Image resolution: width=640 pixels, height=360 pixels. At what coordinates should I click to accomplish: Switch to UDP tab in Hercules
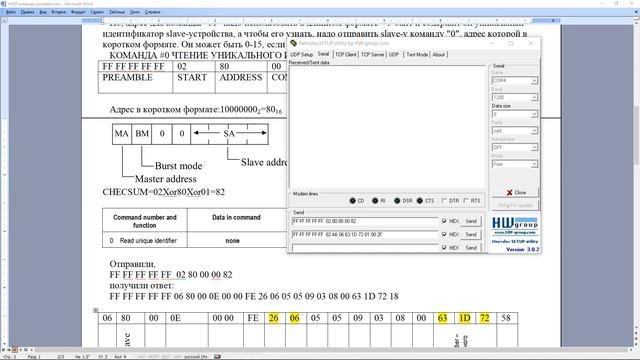pyautogui.click(x=394, y=54)
